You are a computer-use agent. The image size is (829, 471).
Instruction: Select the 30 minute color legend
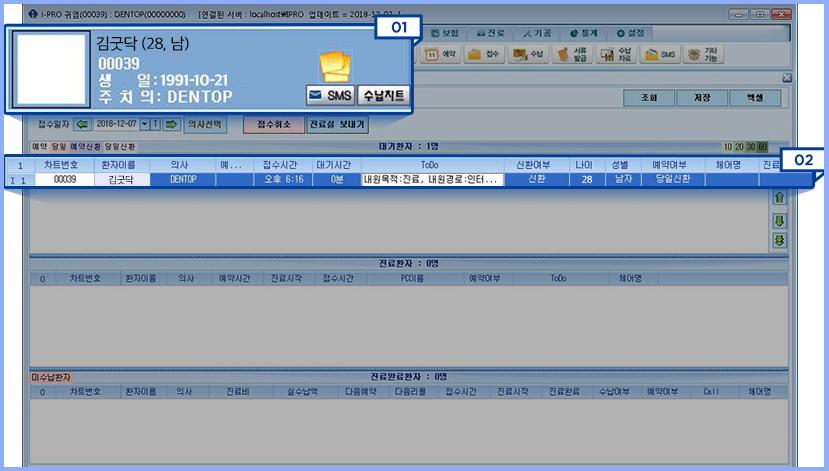[751, 147]
